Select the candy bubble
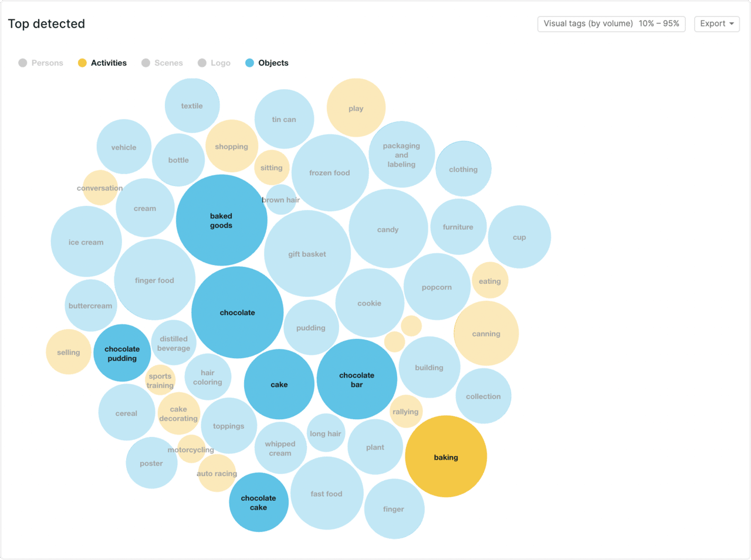Screen dimensions: 751x560 coord(388,229)
